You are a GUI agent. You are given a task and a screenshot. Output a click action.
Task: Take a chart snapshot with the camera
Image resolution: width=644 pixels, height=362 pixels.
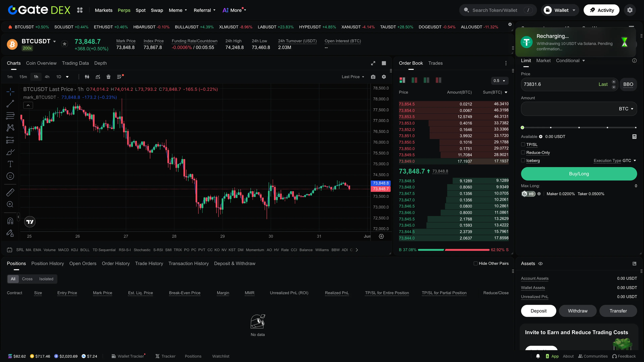[373, 77]
